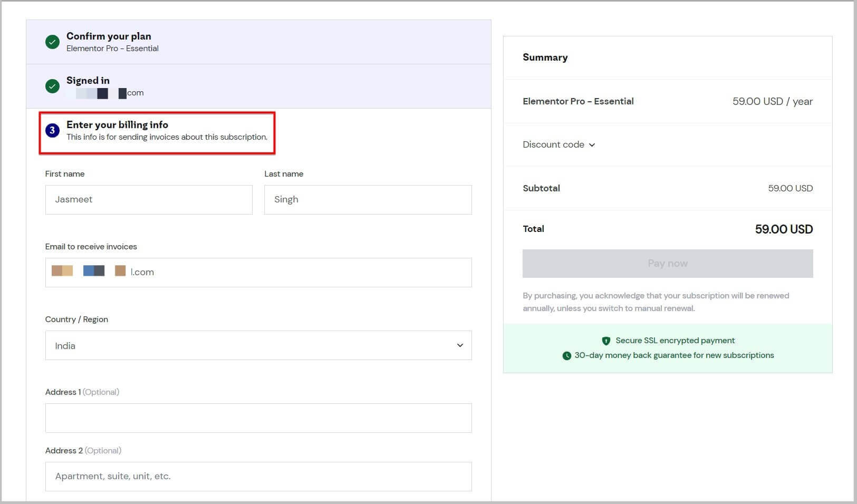Click the shield icon for Secure SSL payment
This screenshot has width=857, height=504.
click(606, 341)
